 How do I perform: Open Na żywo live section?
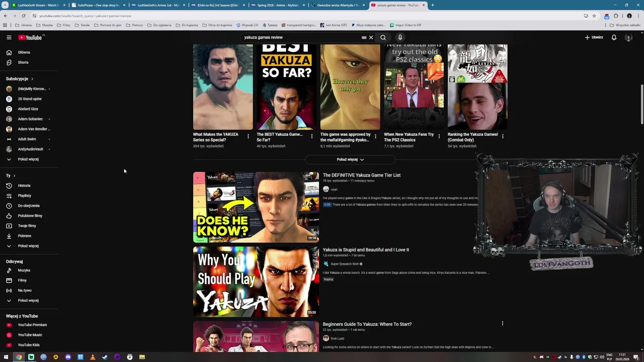[25, 290]
